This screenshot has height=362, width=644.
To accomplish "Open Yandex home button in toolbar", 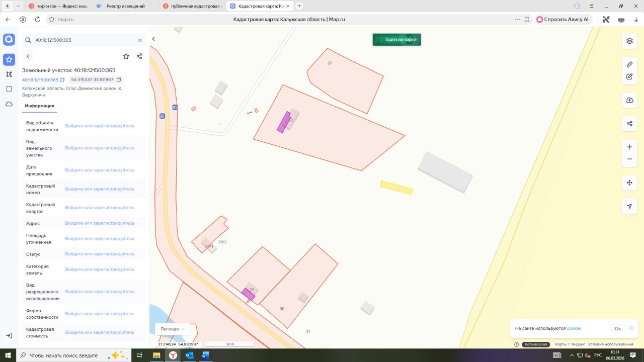I will (23, 20).
